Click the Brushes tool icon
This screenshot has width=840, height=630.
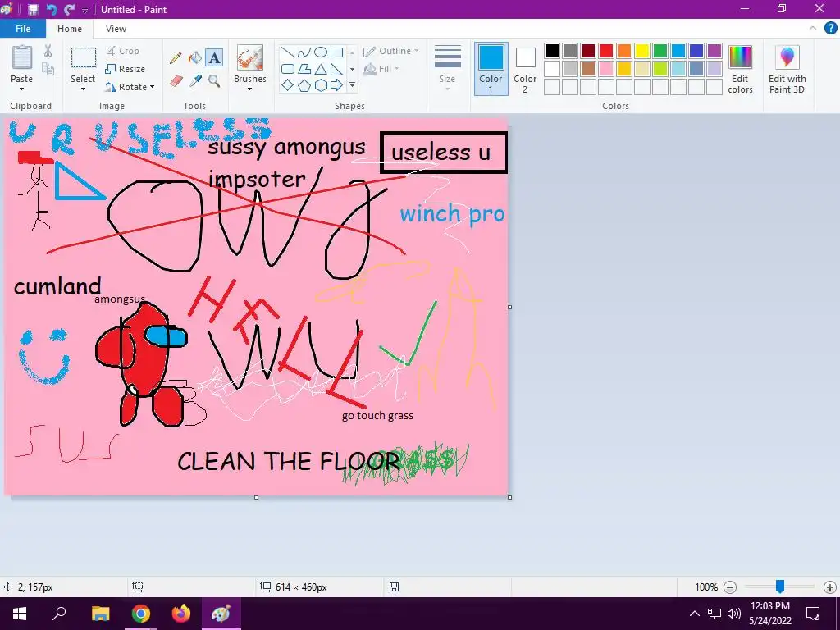[250, 57]
